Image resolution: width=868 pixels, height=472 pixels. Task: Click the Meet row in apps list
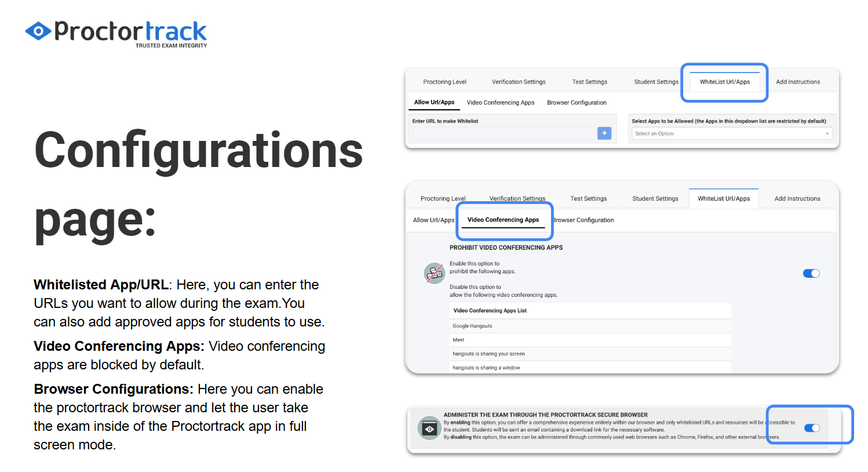pos(590,340)
